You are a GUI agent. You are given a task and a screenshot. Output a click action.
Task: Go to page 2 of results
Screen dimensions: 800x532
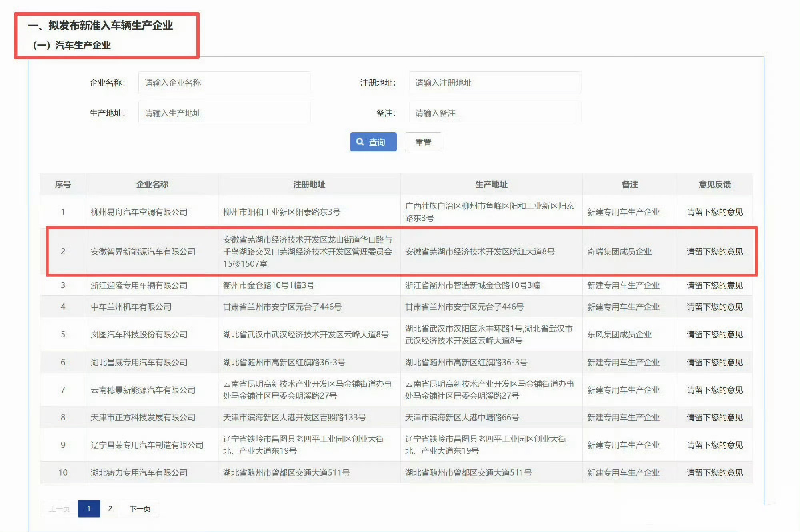110,508
